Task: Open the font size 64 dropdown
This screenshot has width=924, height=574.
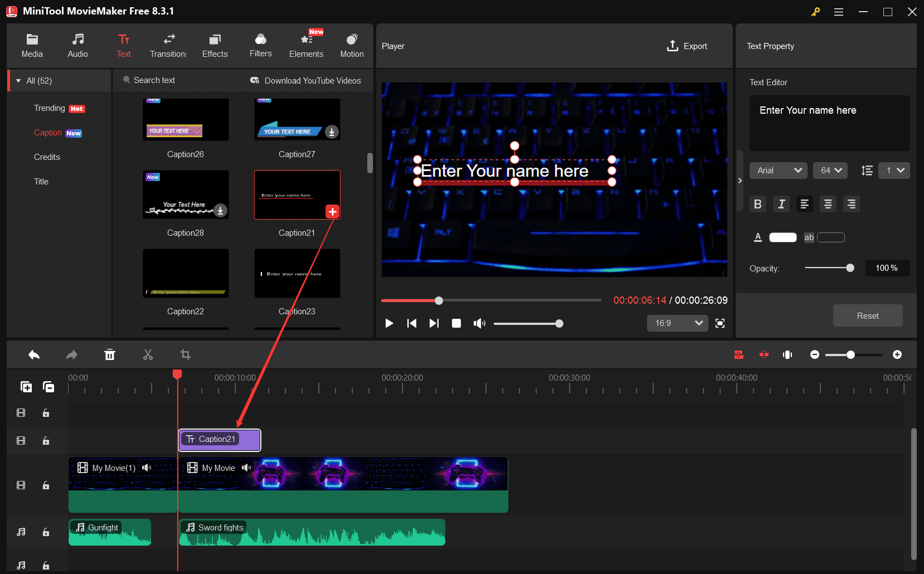Action: [830, 171]
